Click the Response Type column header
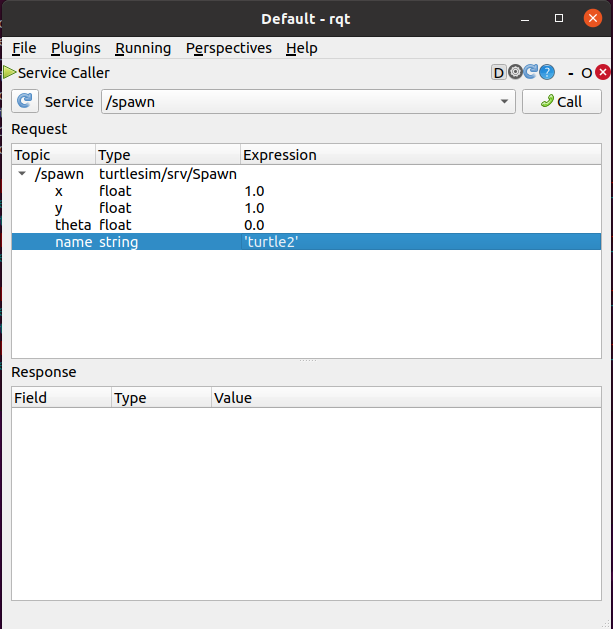This screenshot has height=629, width=613. [x=161, y=398]
